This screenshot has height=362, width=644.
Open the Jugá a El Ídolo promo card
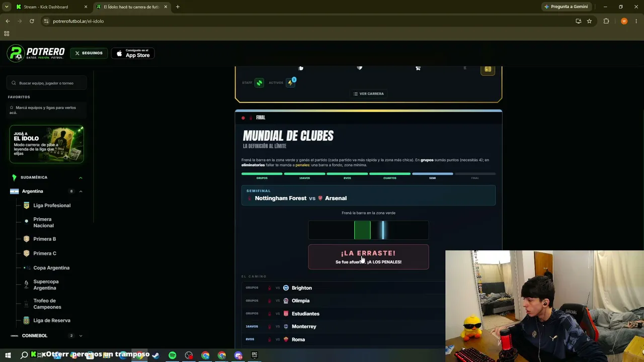(46, 144)
